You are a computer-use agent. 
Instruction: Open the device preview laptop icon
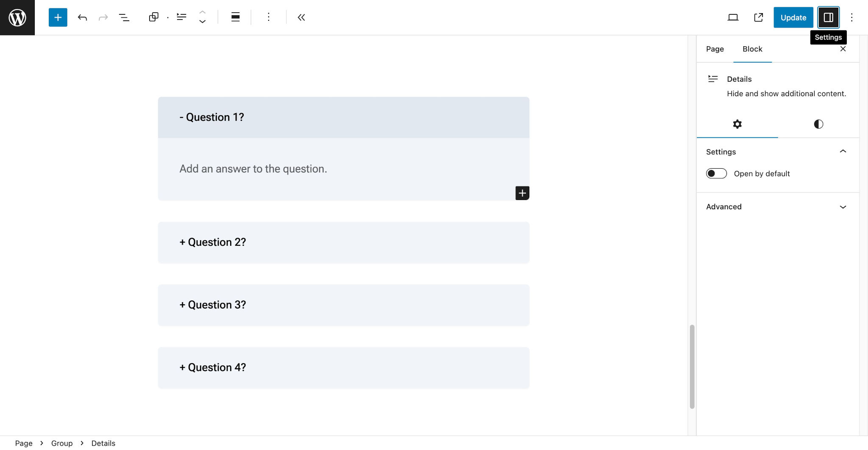click(733, 17)
